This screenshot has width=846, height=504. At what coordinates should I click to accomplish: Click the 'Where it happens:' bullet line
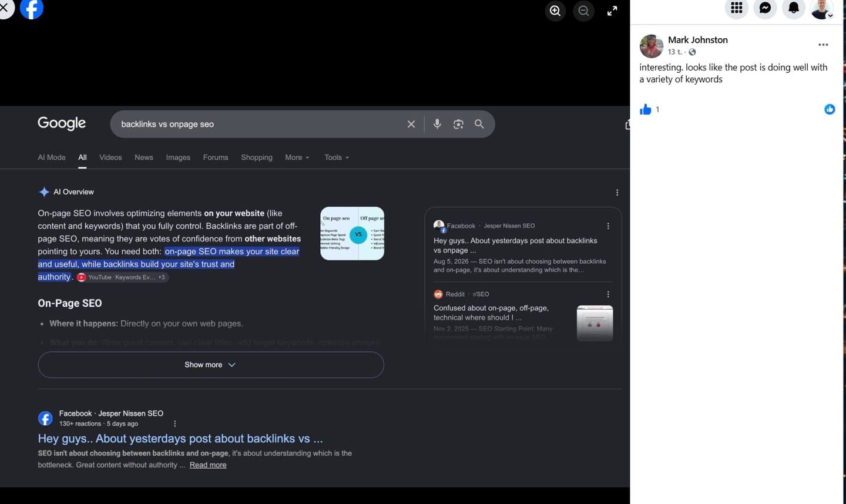(x=146, y=324)
